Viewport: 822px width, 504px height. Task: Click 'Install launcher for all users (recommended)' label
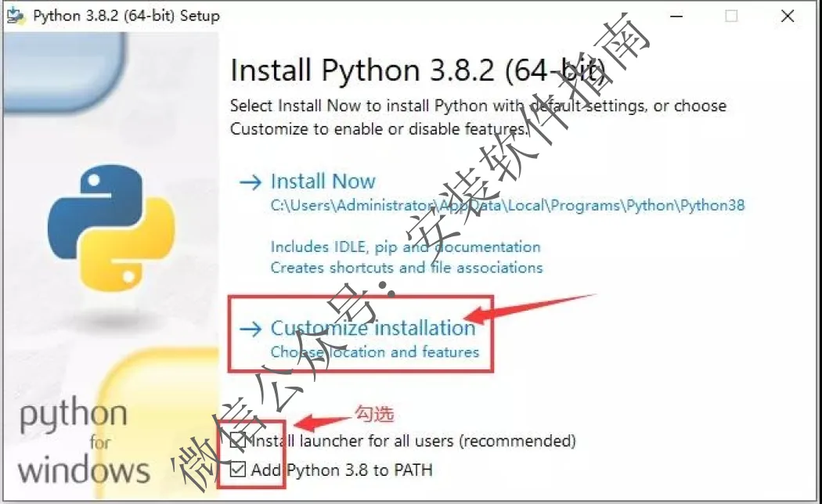pos(413,441)
